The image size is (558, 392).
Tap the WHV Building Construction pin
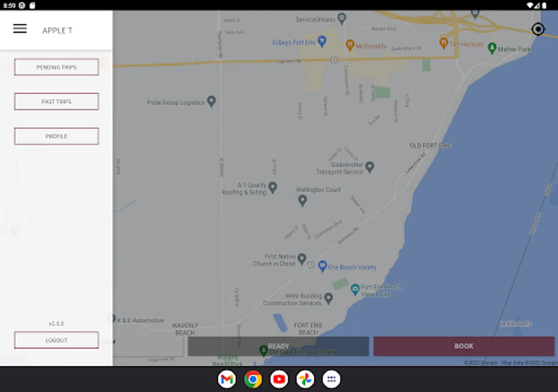329,298
